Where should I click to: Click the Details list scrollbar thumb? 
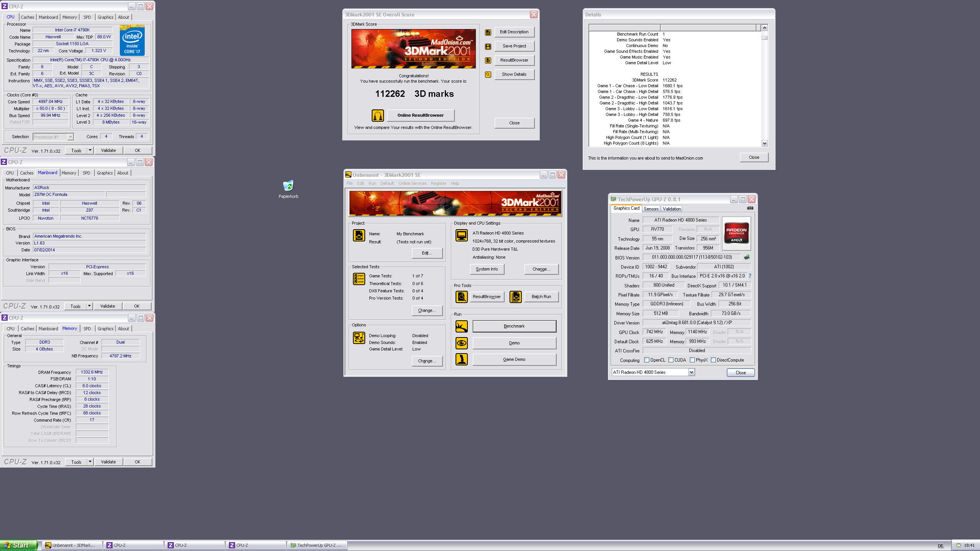point(764,38)
